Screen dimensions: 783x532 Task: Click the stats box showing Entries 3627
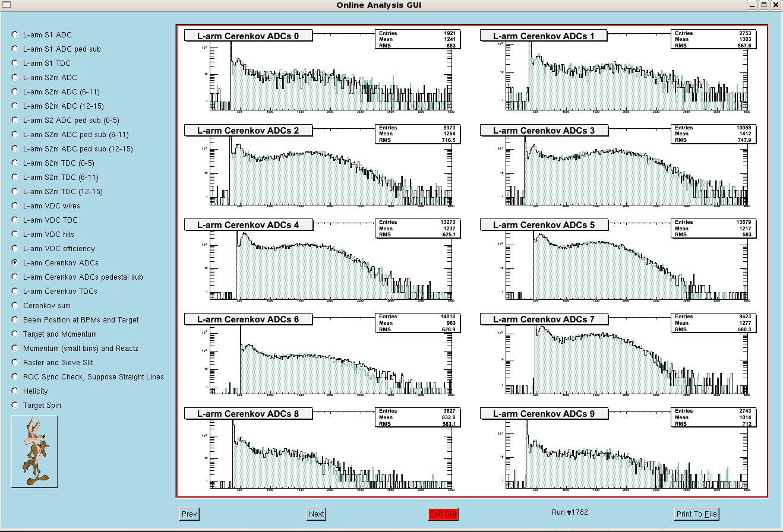click(x=417, y=417)
